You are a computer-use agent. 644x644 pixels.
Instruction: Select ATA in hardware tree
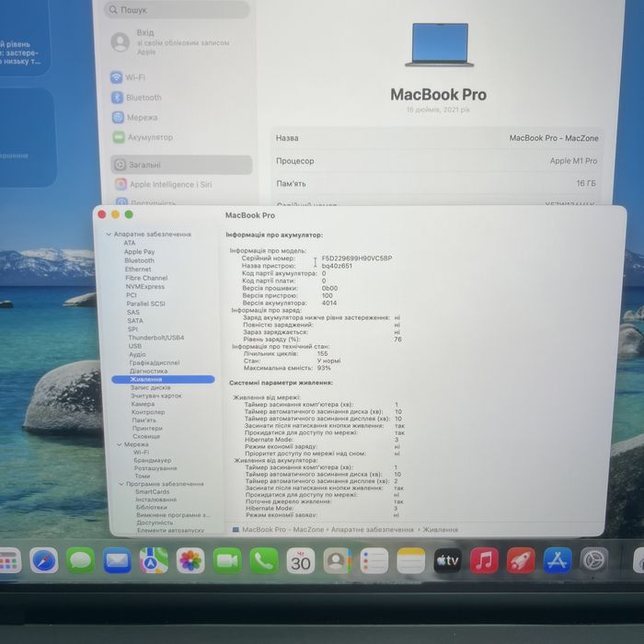[130, 243]
